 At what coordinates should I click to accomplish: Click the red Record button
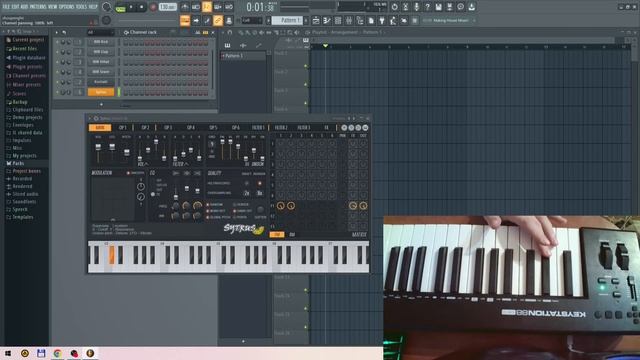pos(153,7)
